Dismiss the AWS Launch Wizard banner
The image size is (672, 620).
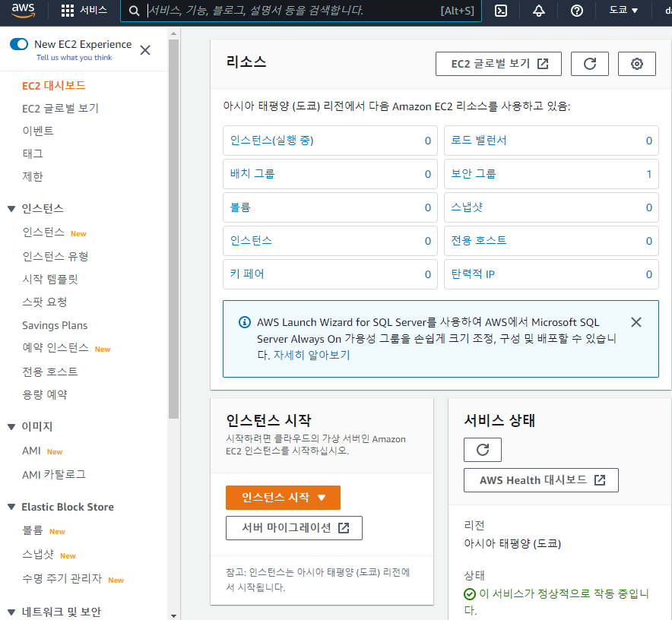click(636, 322)
